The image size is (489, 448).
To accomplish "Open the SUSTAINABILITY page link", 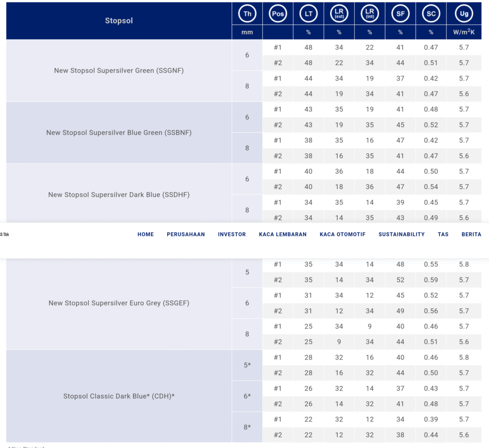I will pos(401,235).
